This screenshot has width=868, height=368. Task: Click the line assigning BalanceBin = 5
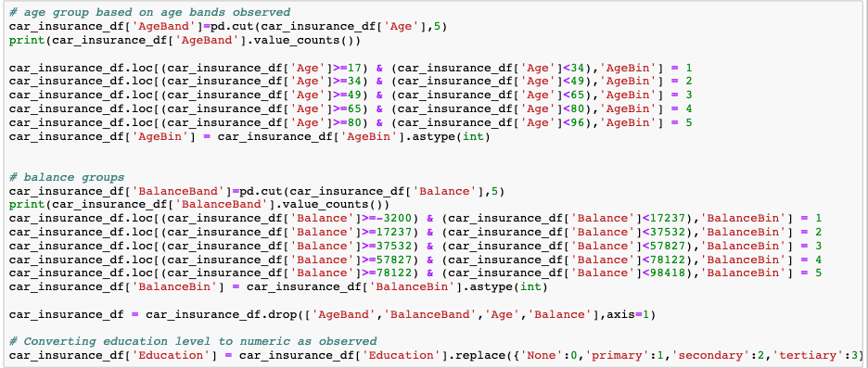415,273
